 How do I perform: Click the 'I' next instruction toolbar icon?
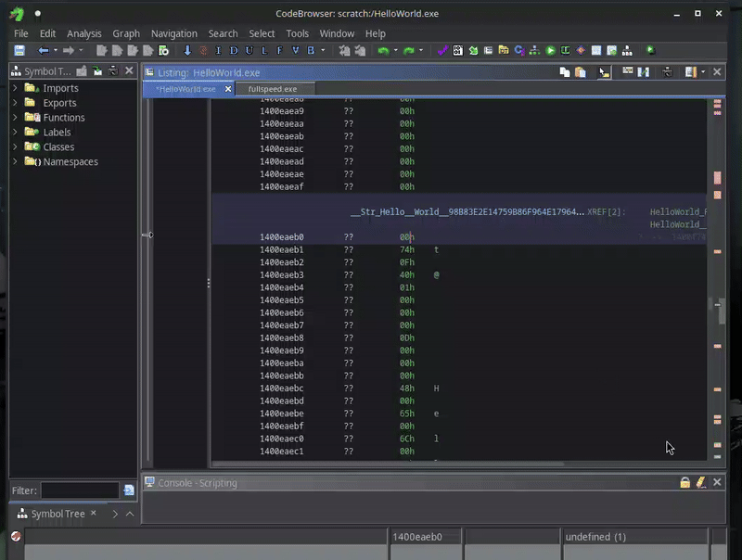(218, 51)
